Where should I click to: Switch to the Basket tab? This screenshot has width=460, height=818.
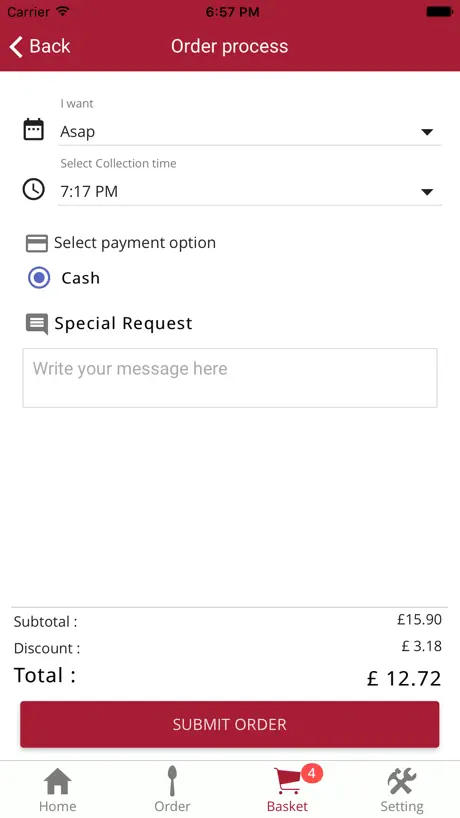pos(287,789)
